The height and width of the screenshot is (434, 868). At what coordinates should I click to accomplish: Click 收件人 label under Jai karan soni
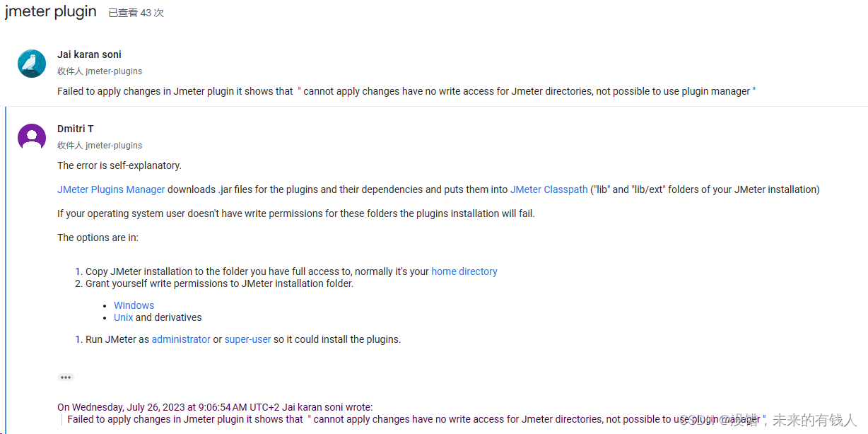(71, 71)
